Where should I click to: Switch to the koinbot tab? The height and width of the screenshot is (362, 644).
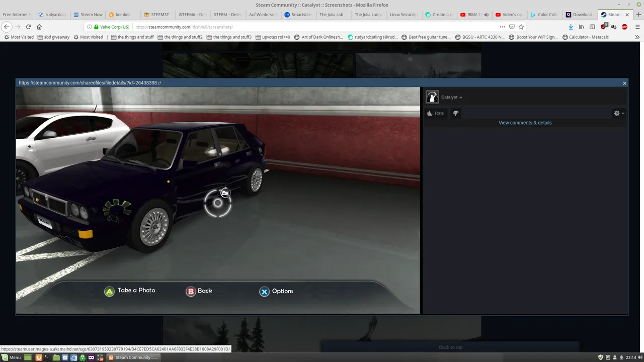tap(122, 15)
